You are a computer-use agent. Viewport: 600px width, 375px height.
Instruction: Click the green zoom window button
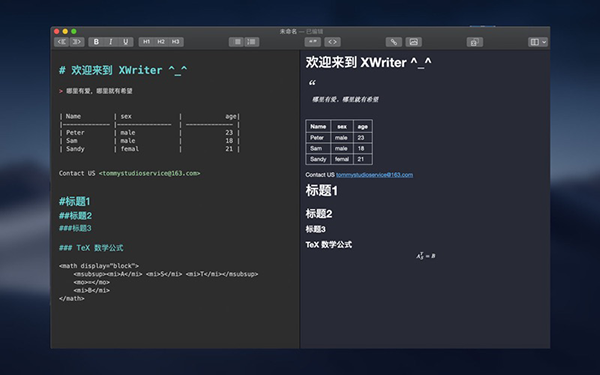point(74,31)
